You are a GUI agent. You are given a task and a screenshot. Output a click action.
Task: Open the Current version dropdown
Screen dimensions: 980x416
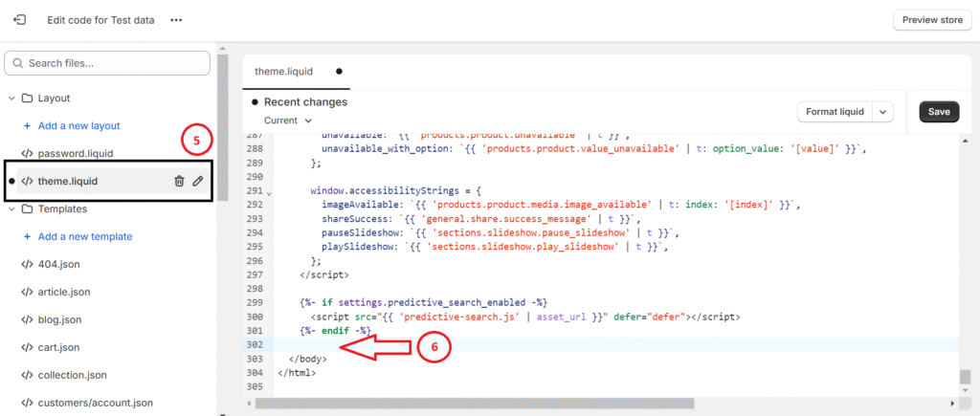(x=288, y=120)
